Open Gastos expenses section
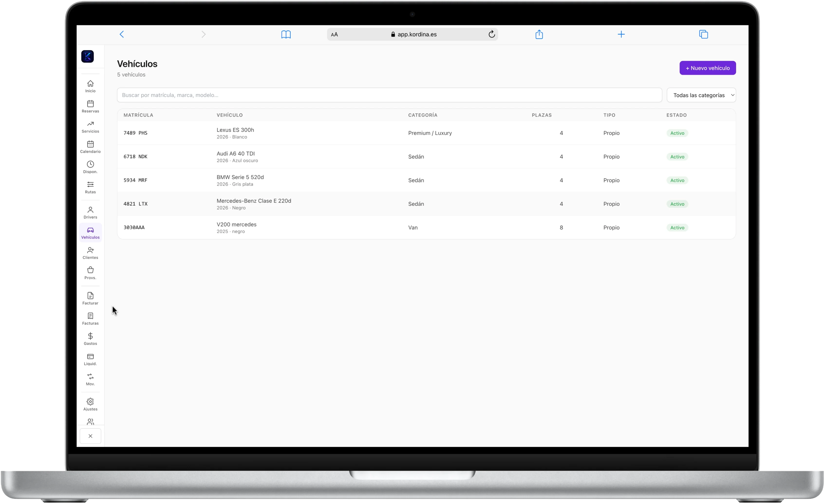 tap(90, 339)
